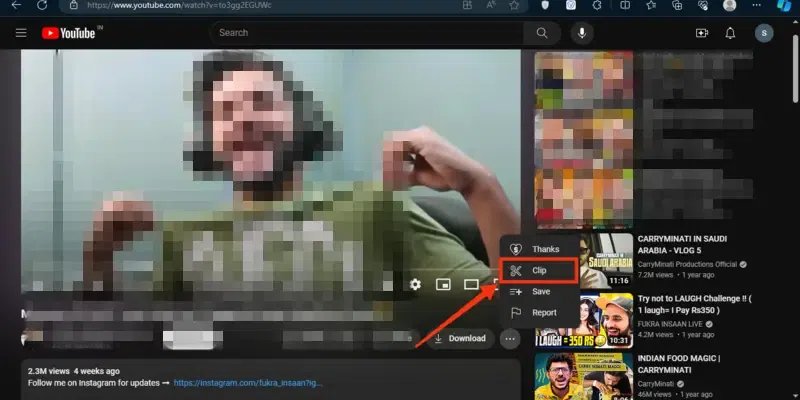Screen dimensions: 800x400
Task: Open video settings gear icon
Action: (x=415, y=284)
